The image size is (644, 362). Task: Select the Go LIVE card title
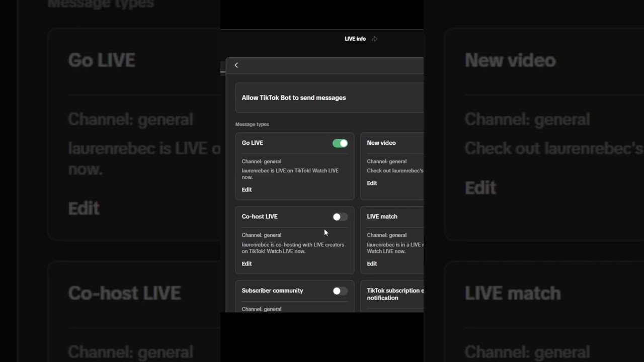(253, 143)
